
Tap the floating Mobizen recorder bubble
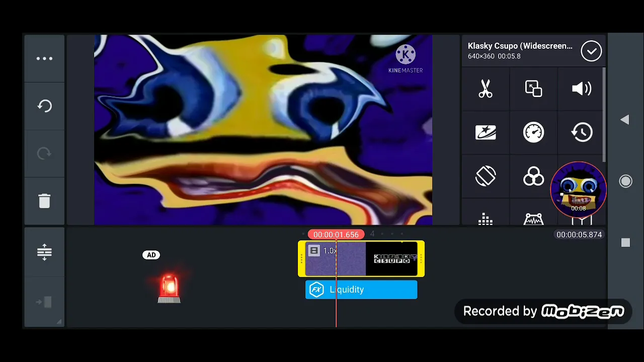tap(579, 190)
